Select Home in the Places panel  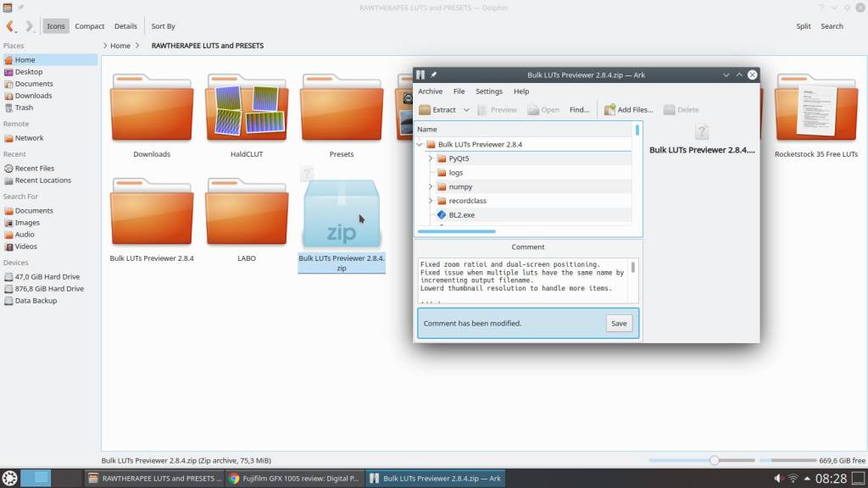pos(49,60)
